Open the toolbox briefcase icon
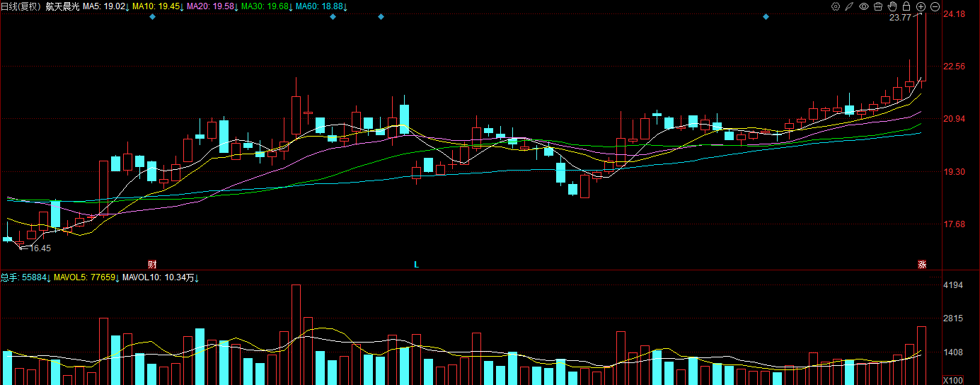This screenshot has height=385, width=980. click(878, 6)
